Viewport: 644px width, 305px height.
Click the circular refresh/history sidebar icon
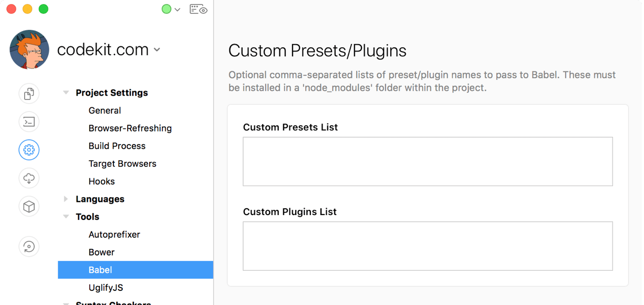[29, 247]
